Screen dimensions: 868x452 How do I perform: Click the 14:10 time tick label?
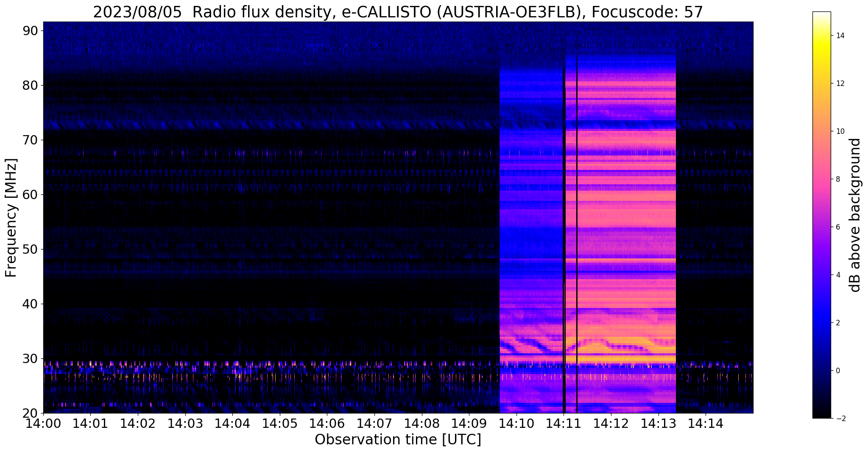pyautogui.click(x=516, y=423)
